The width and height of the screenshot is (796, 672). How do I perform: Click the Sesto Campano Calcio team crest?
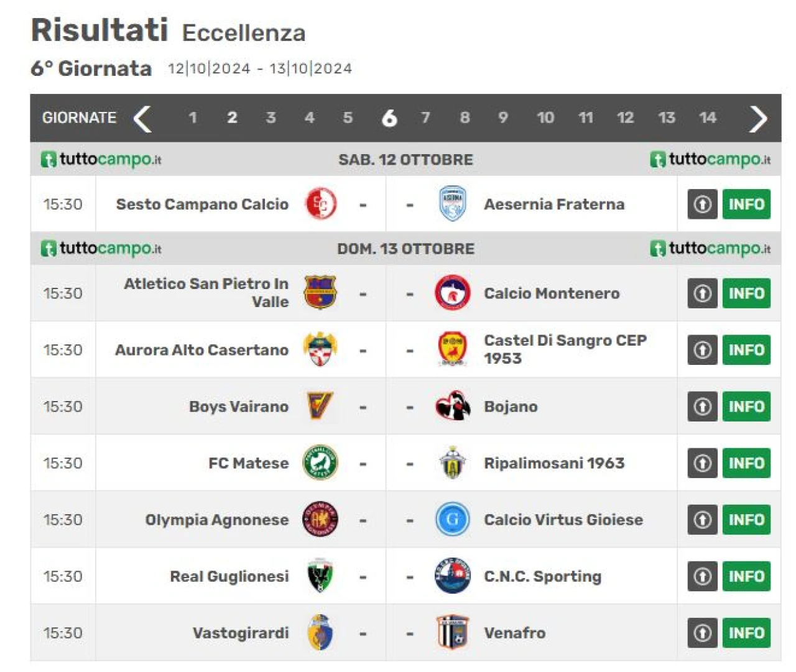[321, 204]
